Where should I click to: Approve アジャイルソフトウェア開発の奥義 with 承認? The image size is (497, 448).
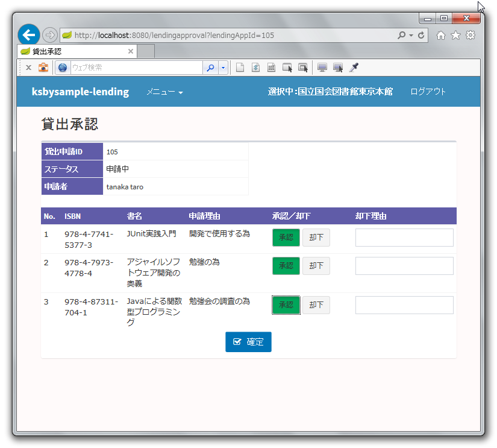pyautogui.click(x=286, y=265)
